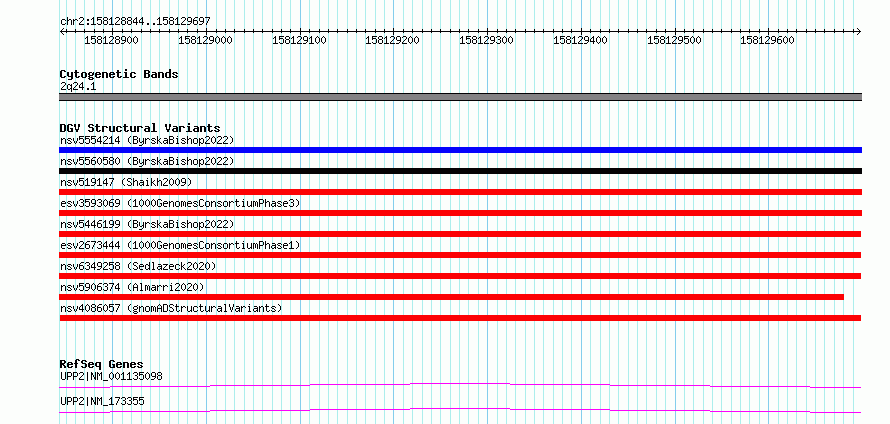Click ruler position 158129000
The image size is (890, 424).
pos(205,40)
